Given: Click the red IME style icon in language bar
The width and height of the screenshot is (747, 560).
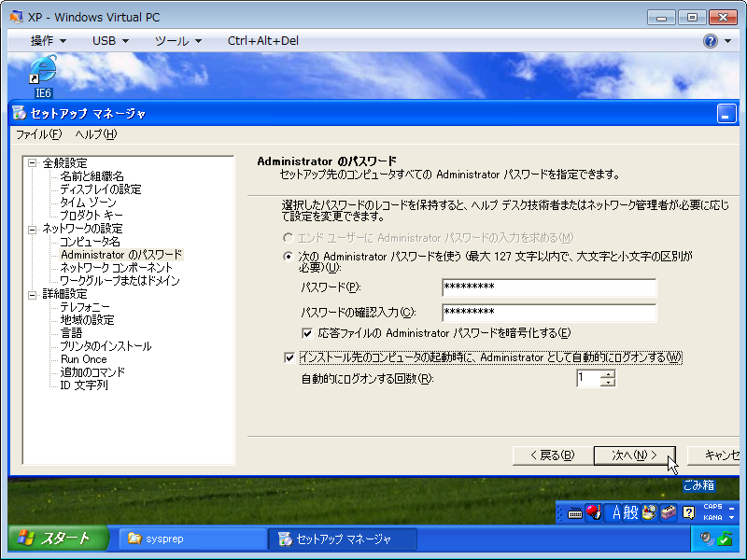Looking at the screenshot, I should pyautogui.click(x=594, y=512).
